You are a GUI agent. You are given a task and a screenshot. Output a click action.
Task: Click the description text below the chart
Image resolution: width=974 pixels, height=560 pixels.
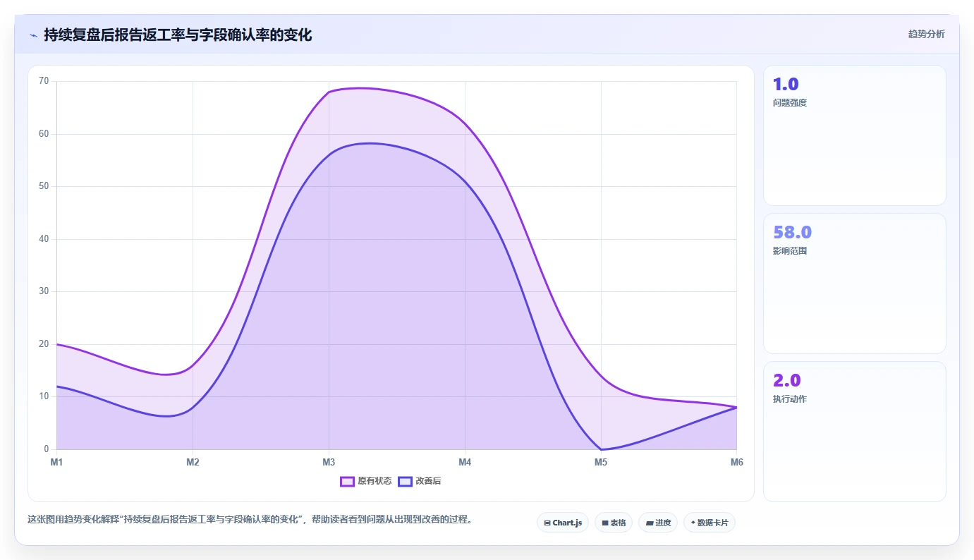click(250, 520)
